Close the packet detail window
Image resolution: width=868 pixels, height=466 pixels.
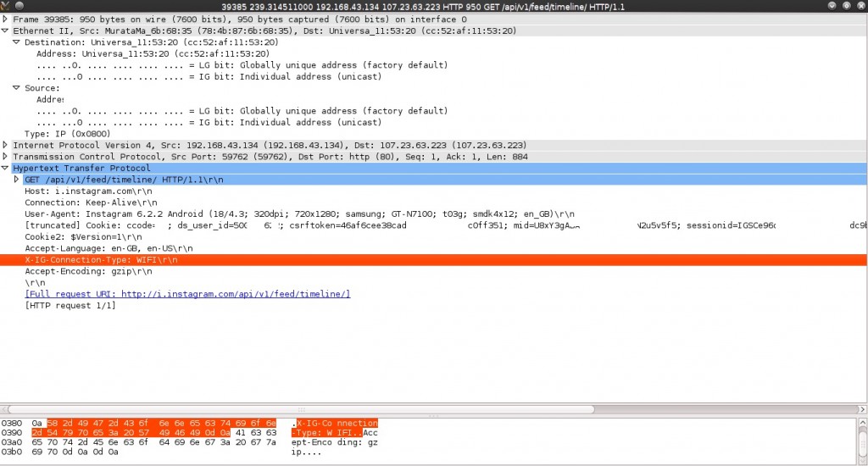tap(861, 6)
